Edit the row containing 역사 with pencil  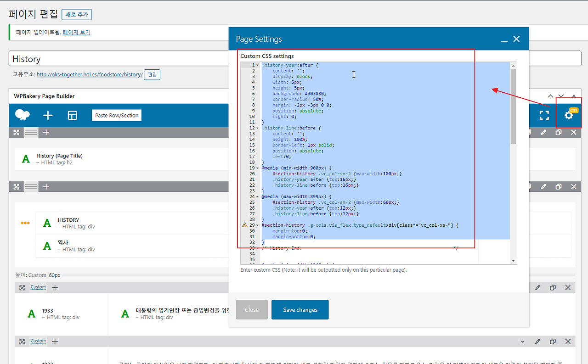(x=543, y=187)
